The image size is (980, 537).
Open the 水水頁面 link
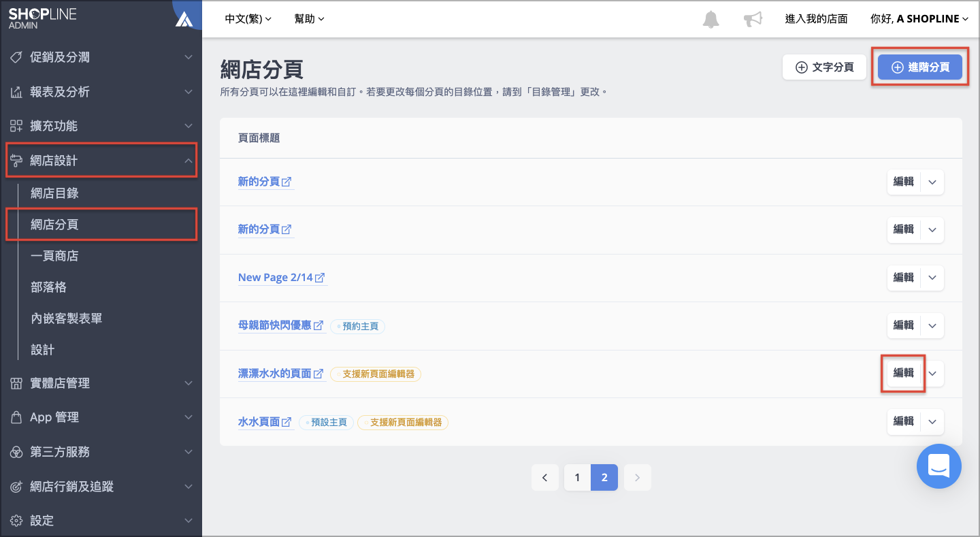click(259, 422)
